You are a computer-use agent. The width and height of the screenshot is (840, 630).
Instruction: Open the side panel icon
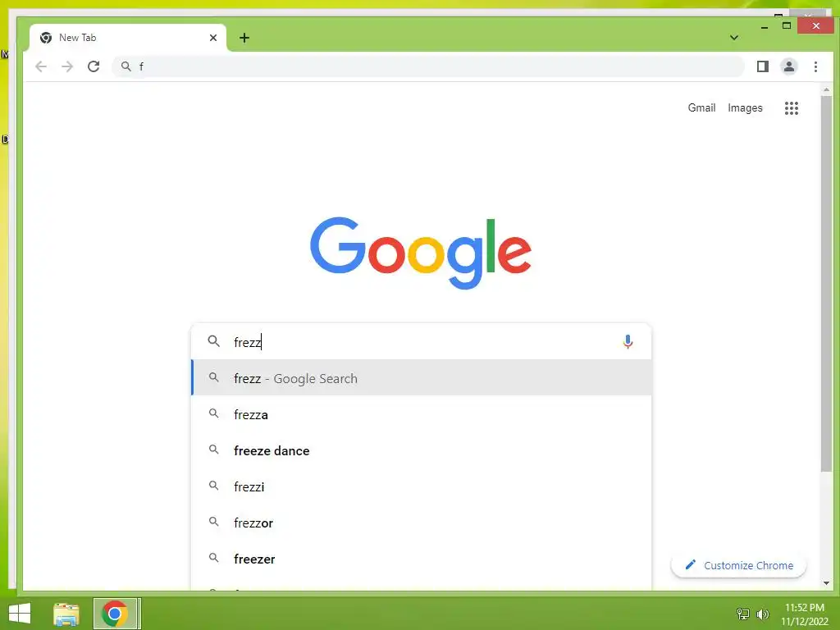pyautogui.click(x=762, y=66)
